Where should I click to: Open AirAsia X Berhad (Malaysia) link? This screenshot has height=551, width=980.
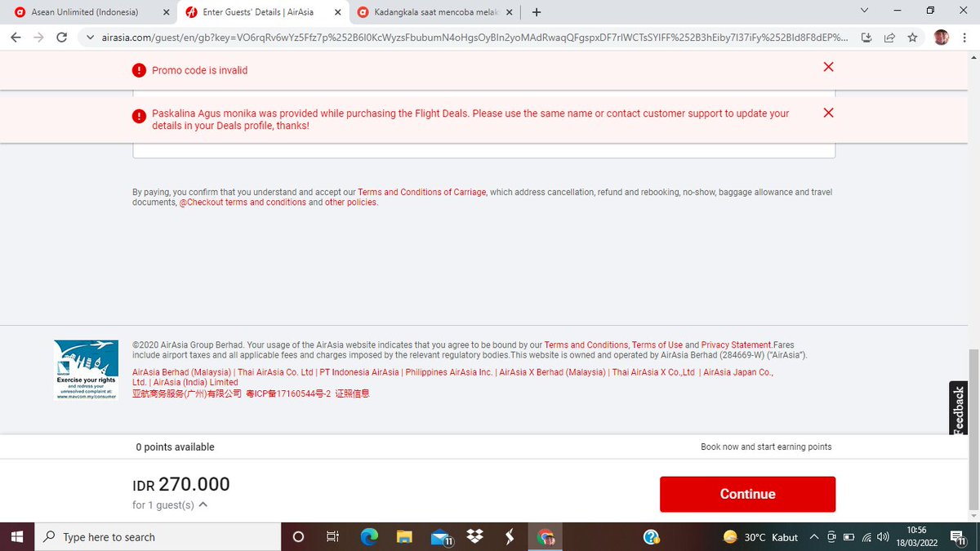(552, 372)
